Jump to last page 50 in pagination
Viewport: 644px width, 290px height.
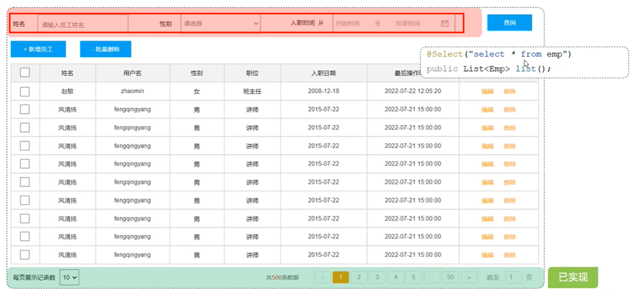[450, 277]
